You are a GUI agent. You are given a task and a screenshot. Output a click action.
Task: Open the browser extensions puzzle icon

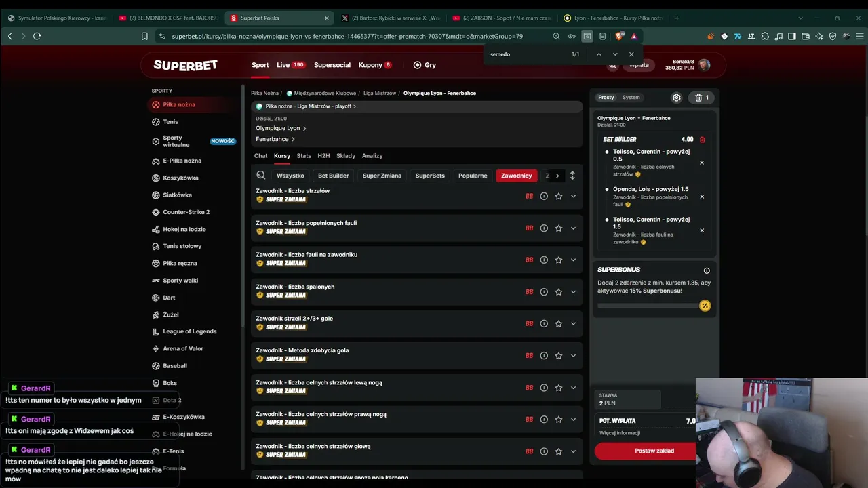(765, 36)
